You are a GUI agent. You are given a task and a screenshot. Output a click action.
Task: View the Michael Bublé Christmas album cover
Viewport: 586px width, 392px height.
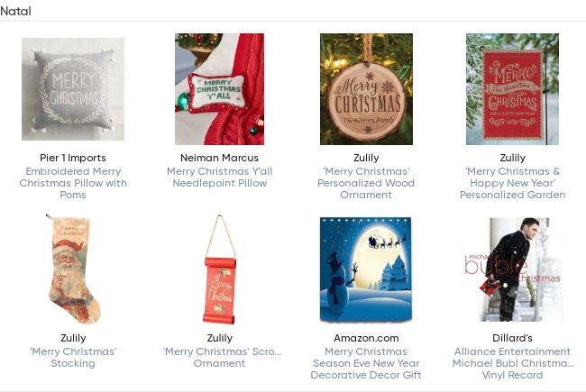(x=512, y=269)
